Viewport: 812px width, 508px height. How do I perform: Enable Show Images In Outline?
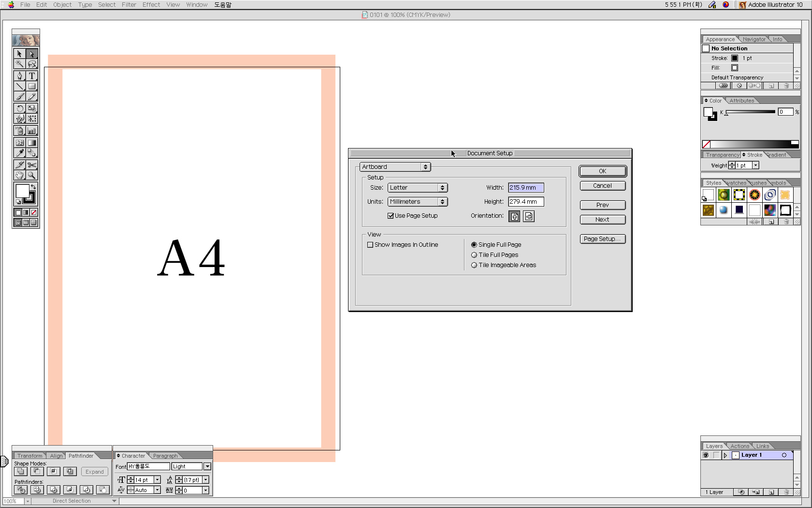370,245
